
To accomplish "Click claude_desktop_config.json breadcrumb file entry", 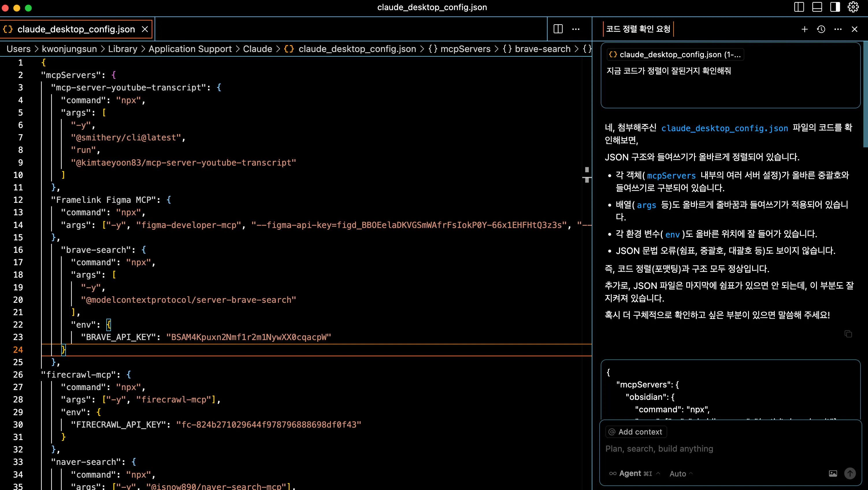I will click(x=350, y=49).
